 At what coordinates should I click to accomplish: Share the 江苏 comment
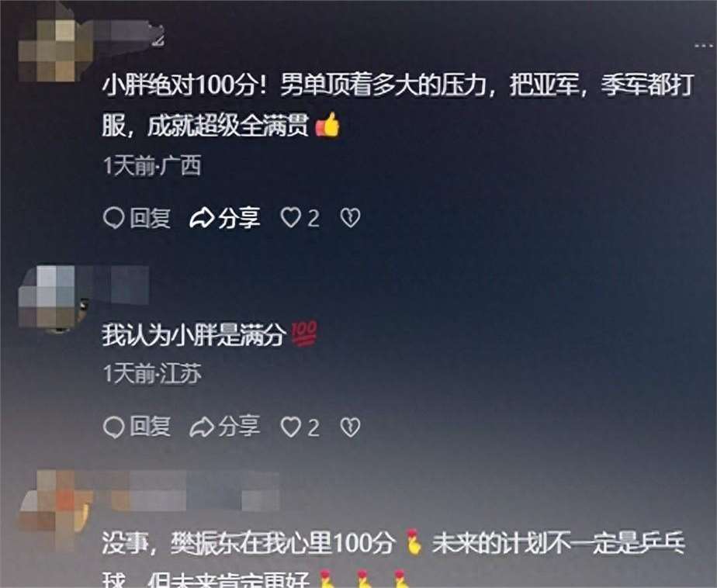click(225, 427)
